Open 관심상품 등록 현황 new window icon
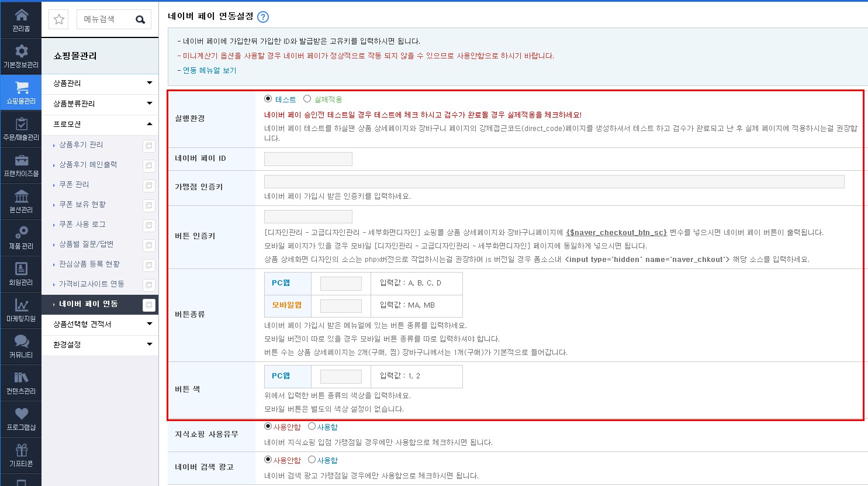 coord(149,265)
